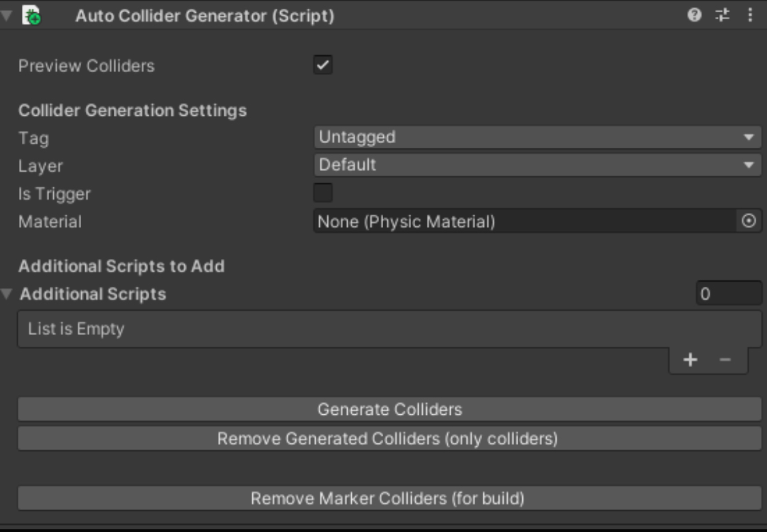Click the List is Empty text
Screen dimensions: 767x532
[x=76, y=329]
